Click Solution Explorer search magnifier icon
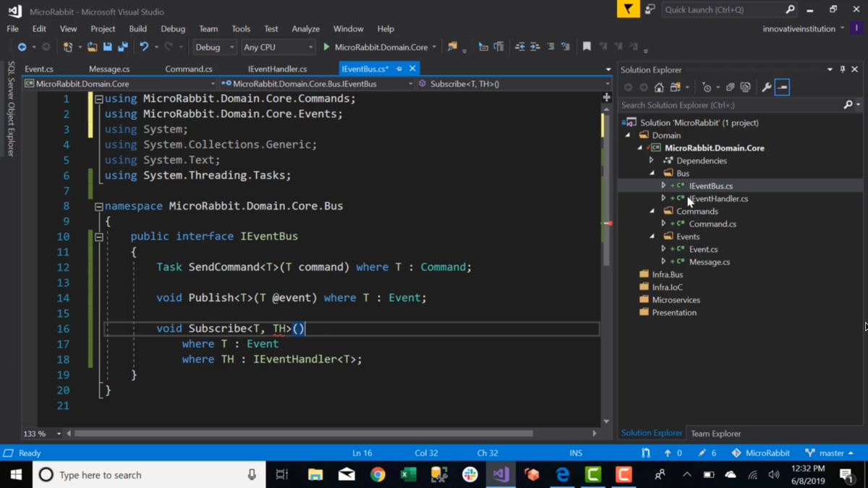868x488 pixels. coord(848,105)
